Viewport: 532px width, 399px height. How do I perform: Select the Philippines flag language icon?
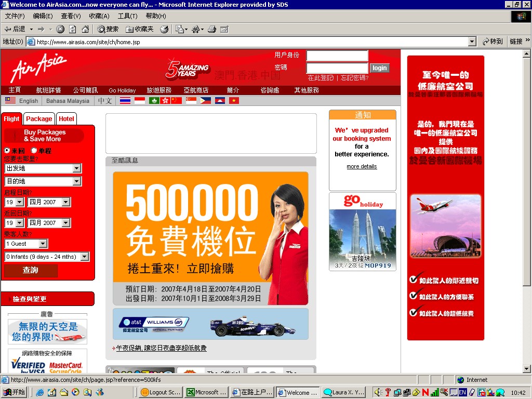tap(205, 100)
